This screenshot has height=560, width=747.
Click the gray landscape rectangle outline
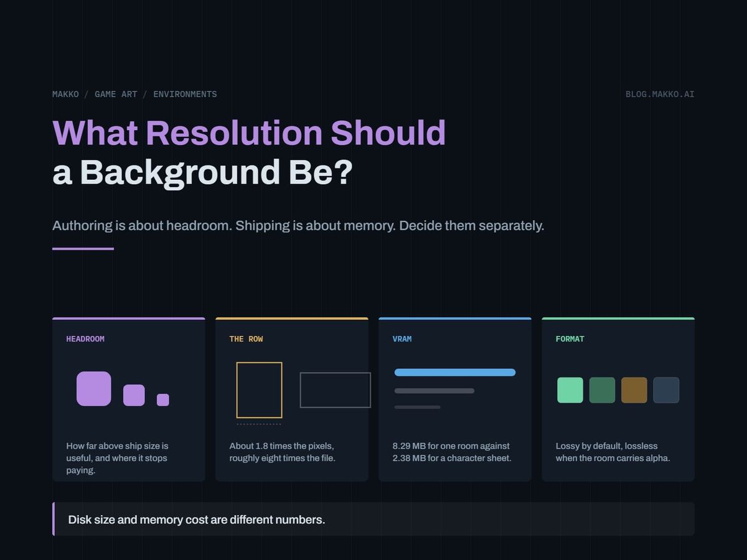click(x=336, y=390)
